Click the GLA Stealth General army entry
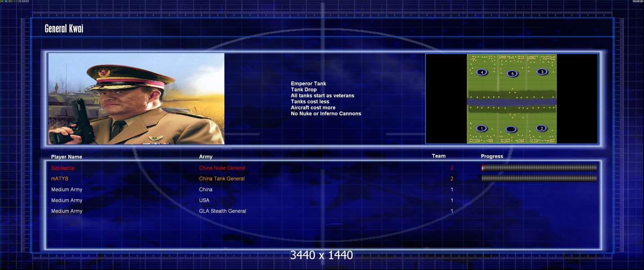The image size is (644, 270). [222, 211]
